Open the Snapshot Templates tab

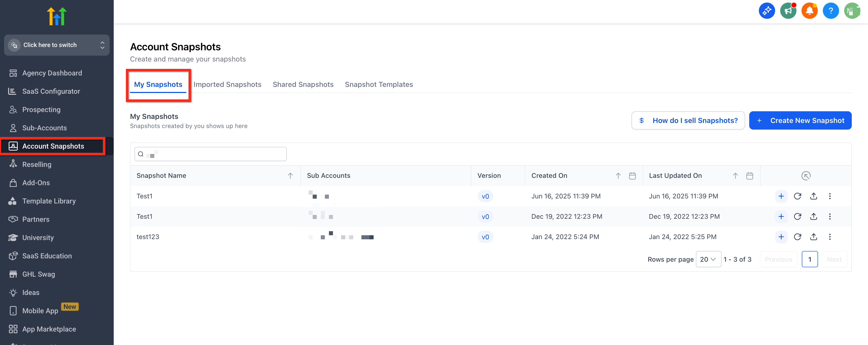(x=379, y=84)
